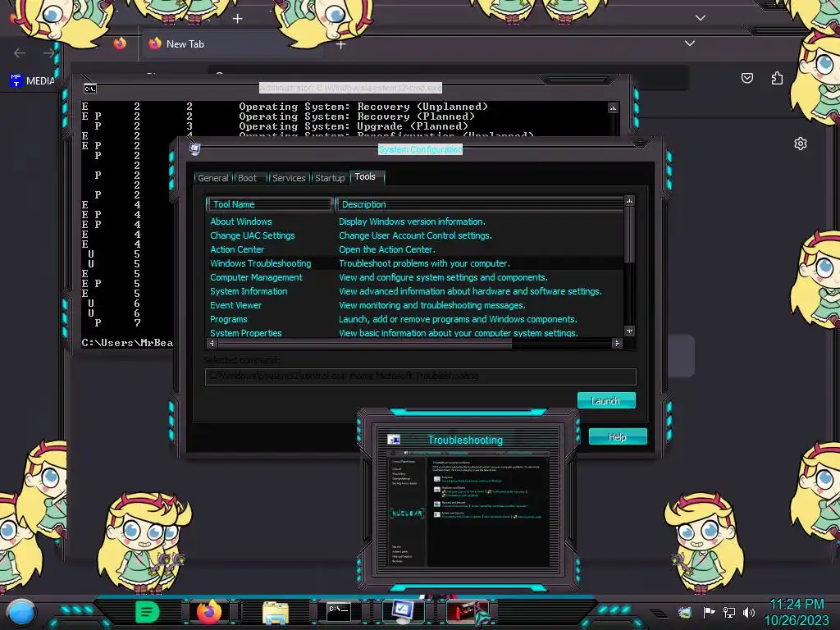Go back in Firefox
This screenshot has height=630, width=840.
click(20, 53)
